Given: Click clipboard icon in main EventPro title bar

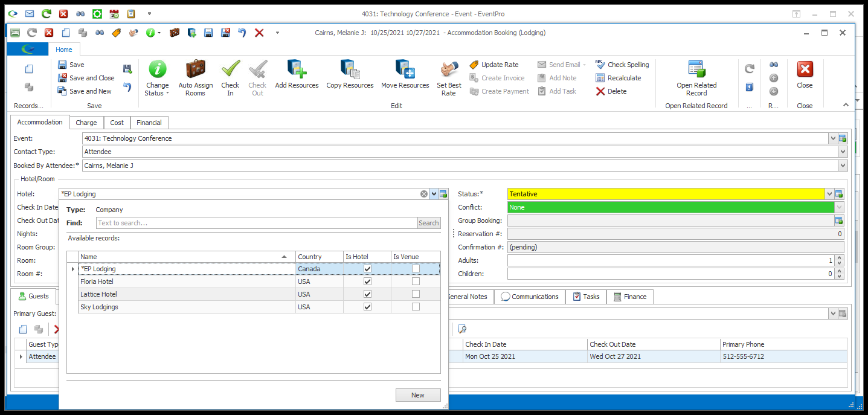Looking at the screenshot, I should (x=131, y=13).
